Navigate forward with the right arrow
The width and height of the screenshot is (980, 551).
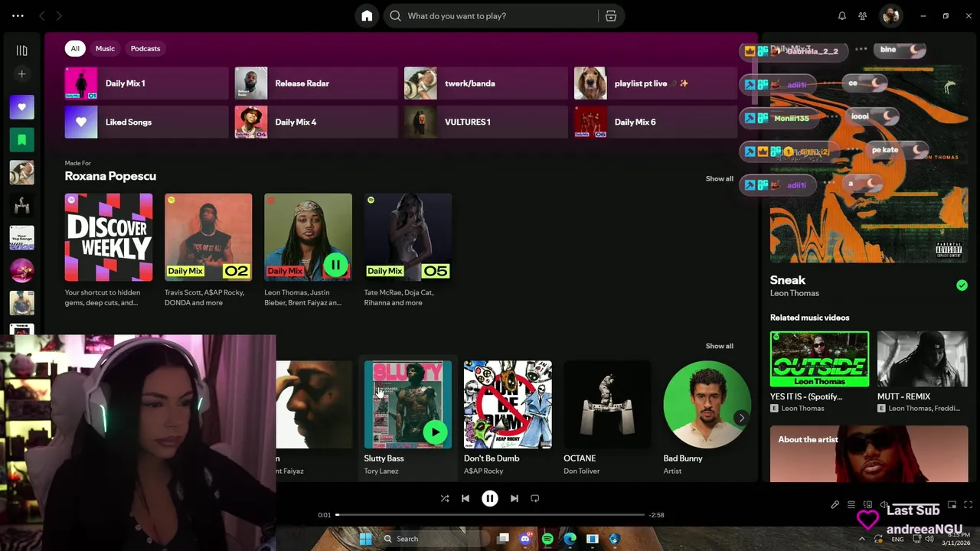tap(59, 16)
